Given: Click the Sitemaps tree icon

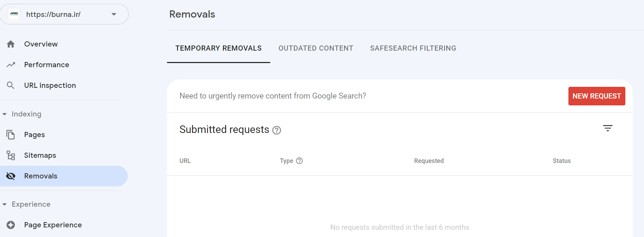Looking at the screenshot, I should pos(11,155).
